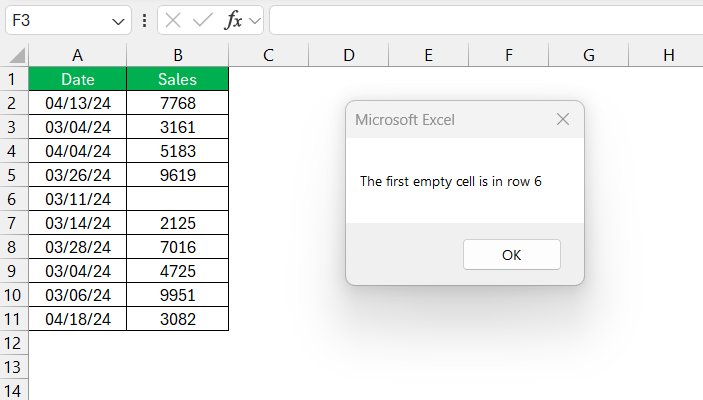The image size is (703, 400).
Task: Select column F header
Action: [508, 55]
